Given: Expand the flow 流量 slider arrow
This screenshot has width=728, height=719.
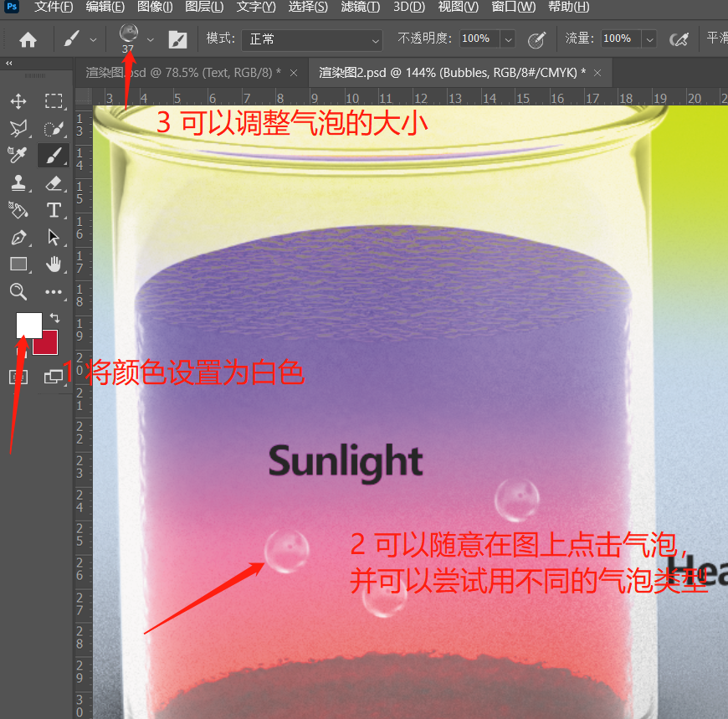Looking at the screenshot, I should (x=650, y=40).
